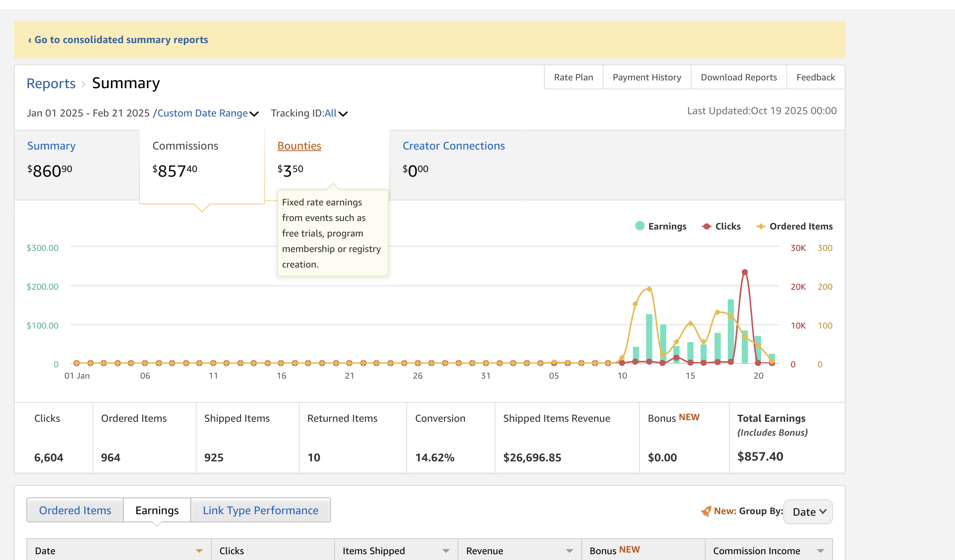Viewport: 955px width, 560px height.
Task: Click the Commission Income column sort arrow
Action: point(820,551)
